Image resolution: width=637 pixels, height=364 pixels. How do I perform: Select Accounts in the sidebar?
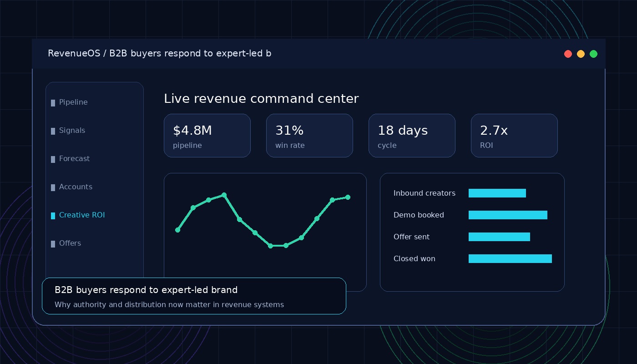tap(76, 187)
